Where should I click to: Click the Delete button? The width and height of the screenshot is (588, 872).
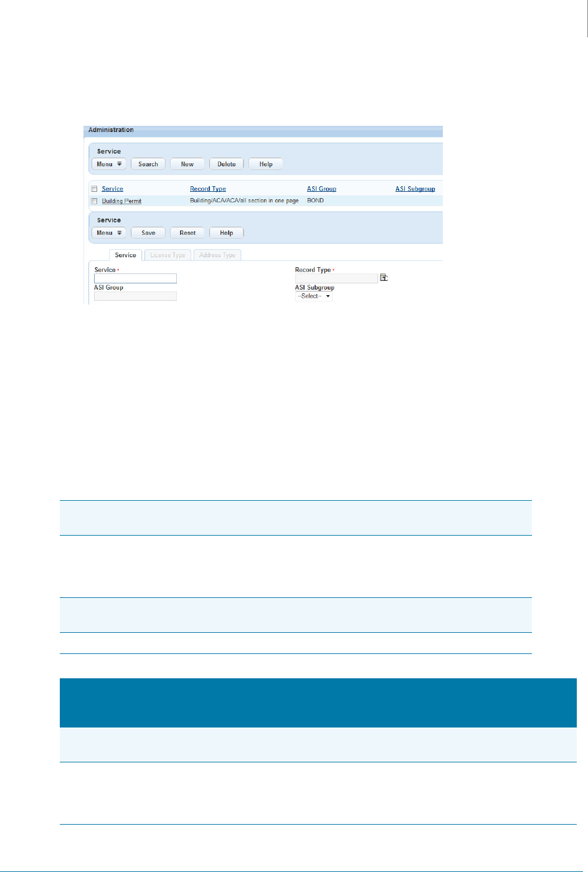coord(227,164)
